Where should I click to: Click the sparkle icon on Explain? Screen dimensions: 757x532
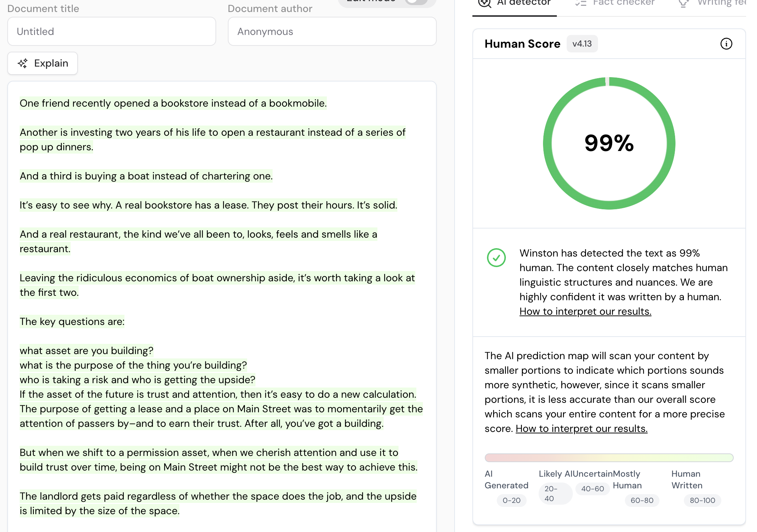pyautogui.click(x=23, y=63)
